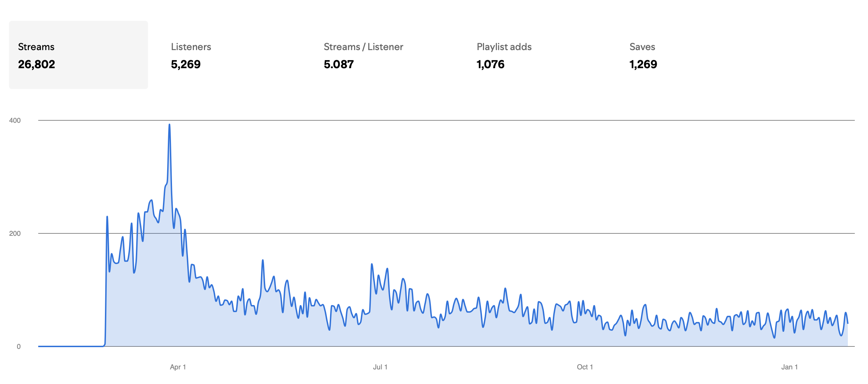This screenshot has height=384, width=868.
Task: Display the Saves metric
Action: pyautogui.click(x=642, y=56)
